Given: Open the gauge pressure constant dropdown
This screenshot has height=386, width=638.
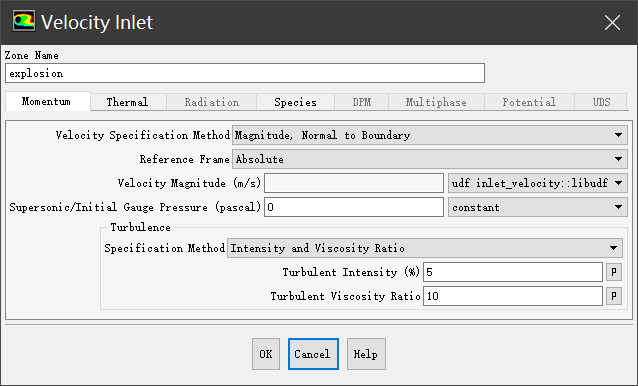Looking at the screenshot, I should (537, 207).
